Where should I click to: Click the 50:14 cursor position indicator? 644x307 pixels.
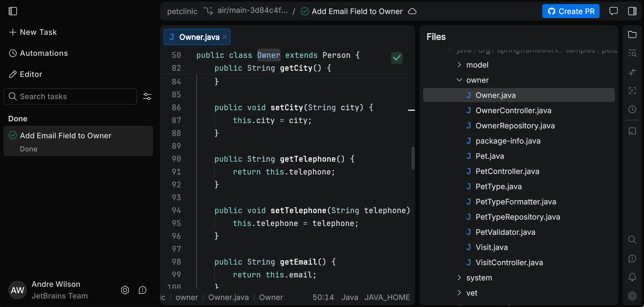[323, 297]
